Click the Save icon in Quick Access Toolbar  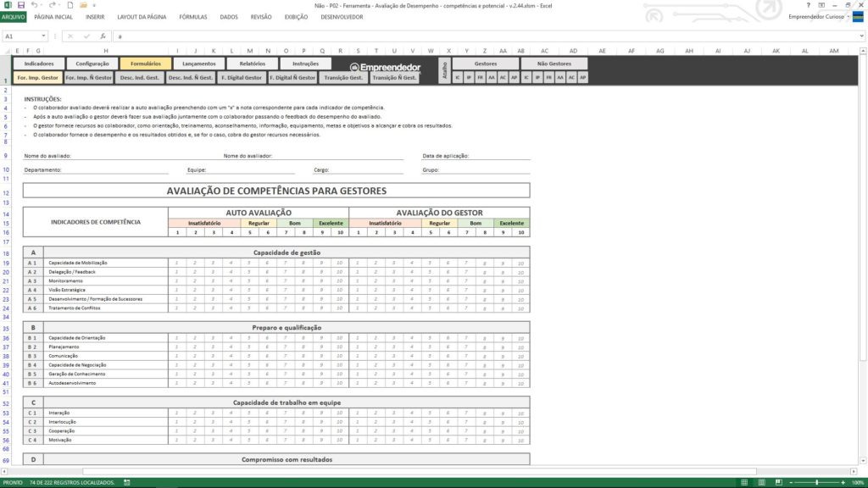coord(21,5)
